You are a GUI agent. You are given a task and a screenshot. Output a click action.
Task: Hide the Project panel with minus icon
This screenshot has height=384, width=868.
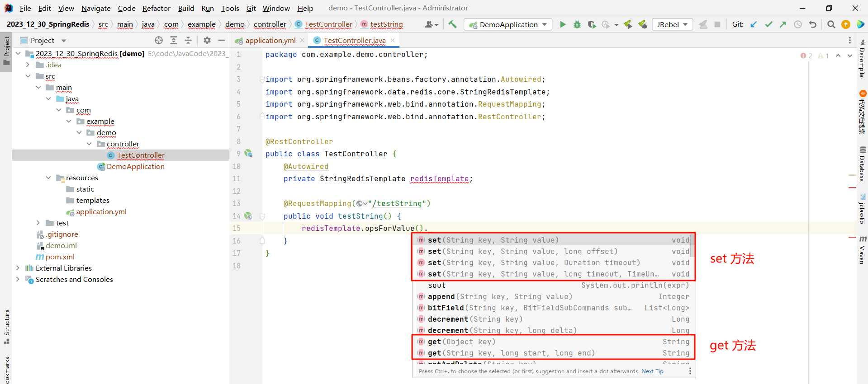222,40
